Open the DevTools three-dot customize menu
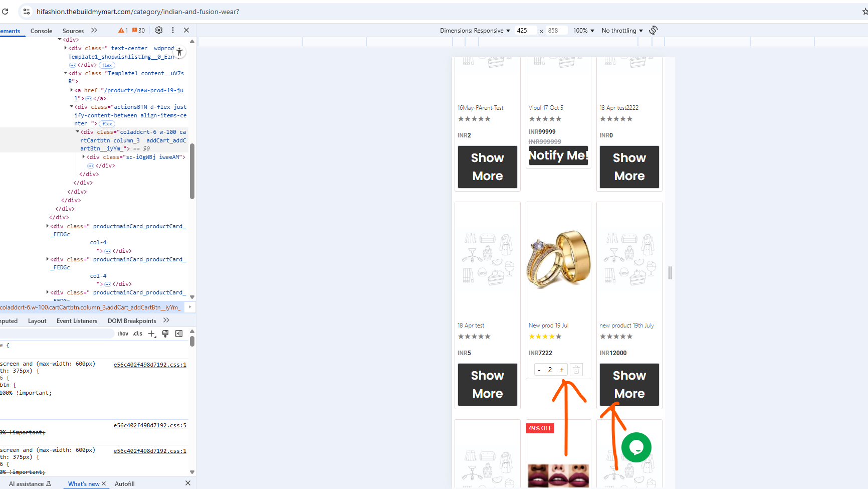 tap(173, 30)
